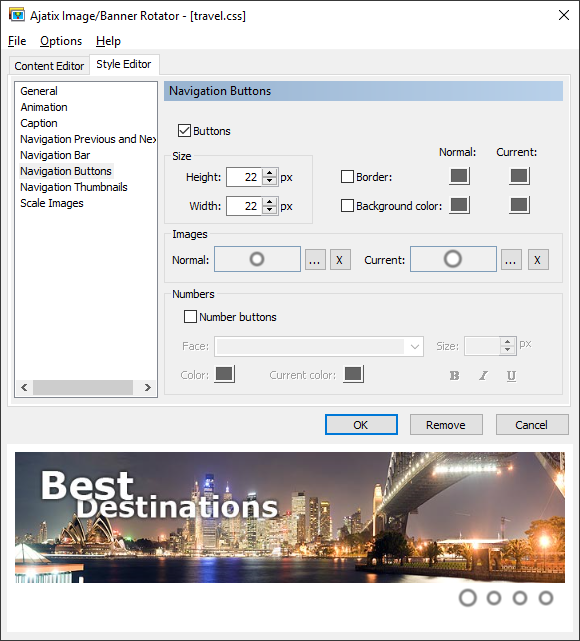Viewport: 580px width, 641px height.
Task: Click the Ajatix application icon in title bar
Action: [17, 15]
